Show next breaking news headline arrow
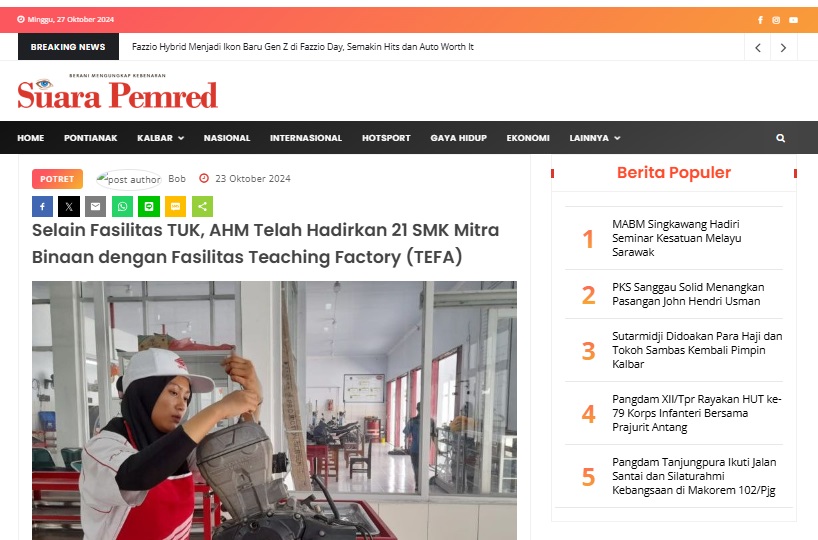The image size is (818, 540). coord(783,48)
